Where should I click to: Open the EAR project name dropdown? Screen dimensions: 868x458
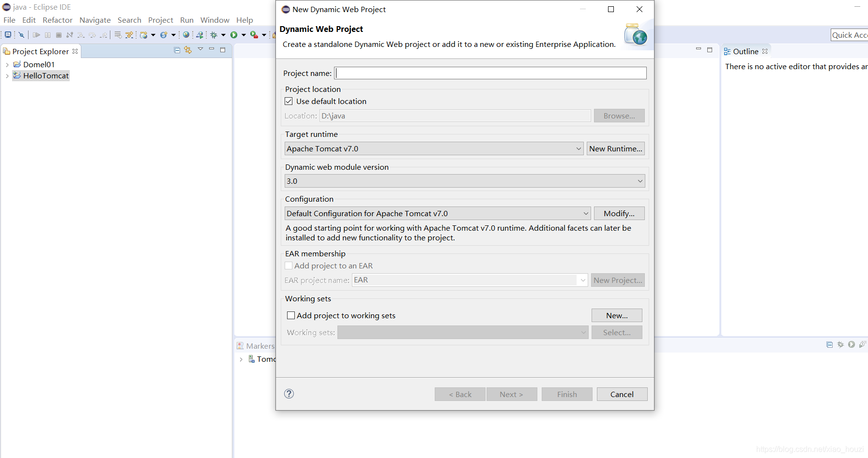click(583, 280)
